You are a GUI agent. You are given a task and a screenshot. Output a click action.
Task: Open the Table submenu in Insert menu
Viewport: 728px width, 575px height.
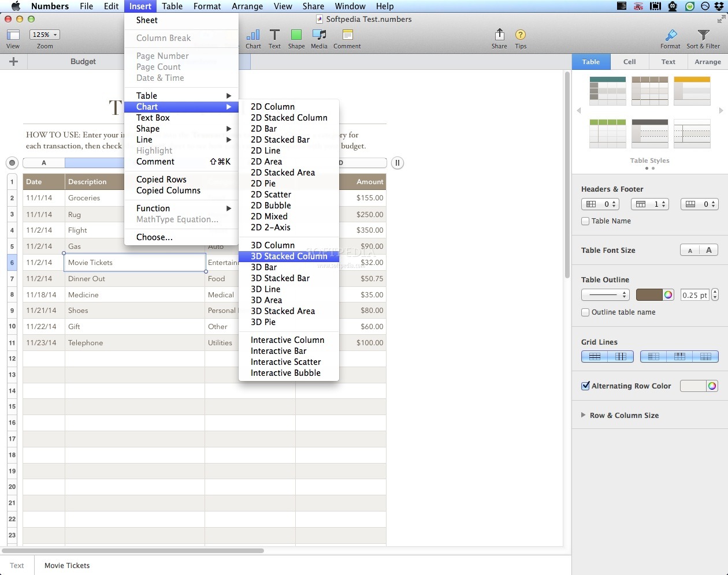point(181,96)
